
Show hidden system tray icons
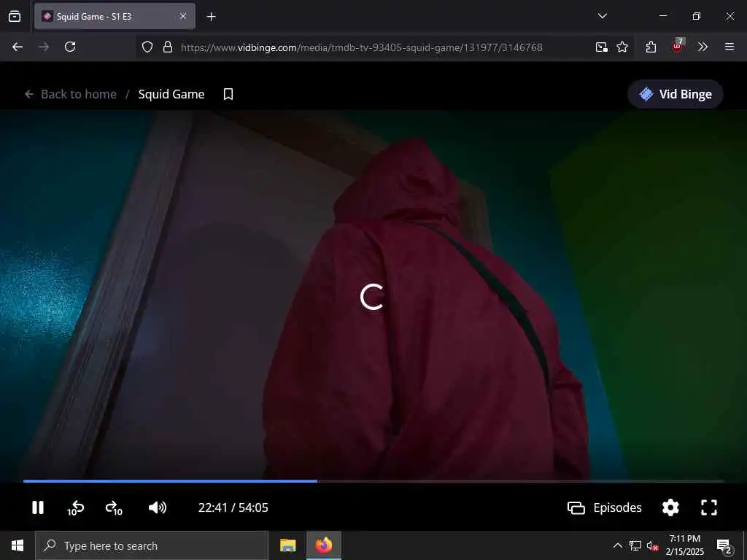(617, 545)
